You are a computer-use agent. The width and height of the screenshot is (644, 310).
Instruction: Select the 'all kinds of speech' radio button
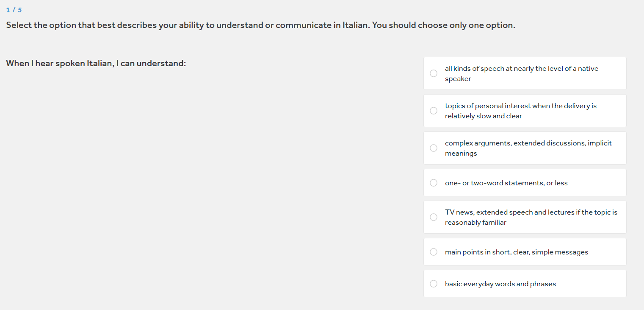pyautogui.click(x=434, y=73)
